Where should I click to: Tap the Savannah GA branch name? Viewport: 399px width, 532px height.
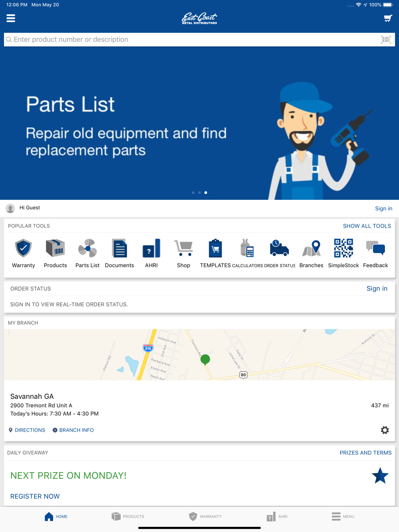pyautogui.click(x=32, y=396)
